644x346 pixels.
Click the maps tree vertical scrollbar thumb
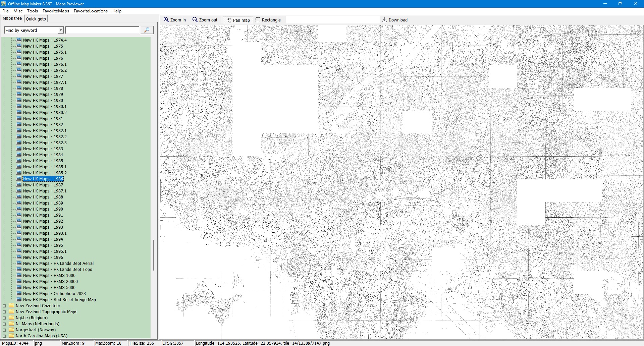(x=154, y=255)
